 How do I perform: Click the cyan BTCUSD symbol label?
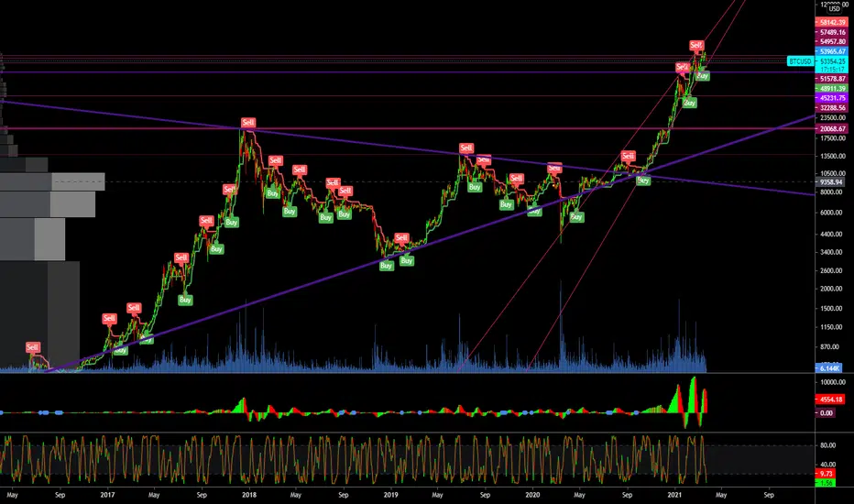point(801,61)
